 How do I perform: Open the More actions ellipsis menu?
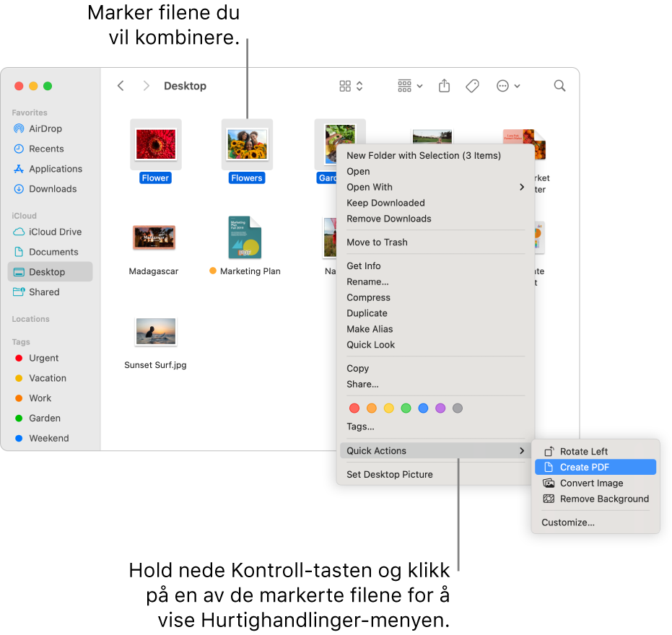(508, 86)
